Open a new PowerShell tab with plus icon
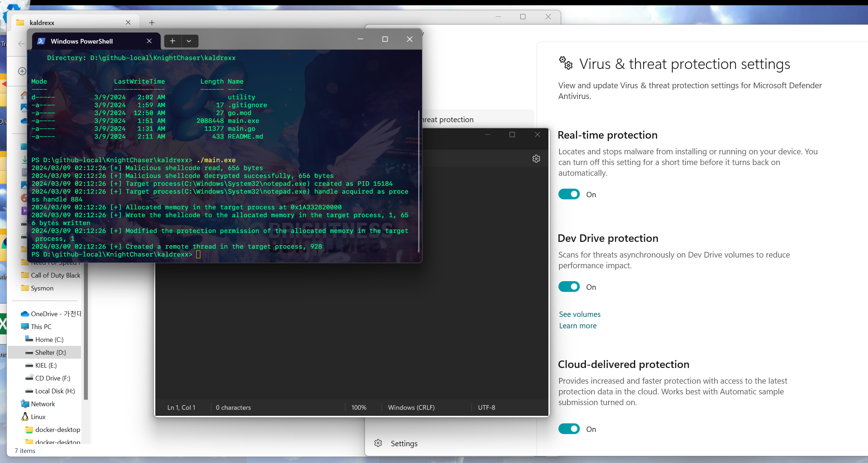This screenshot has width=868, height=463. point(172,41)
